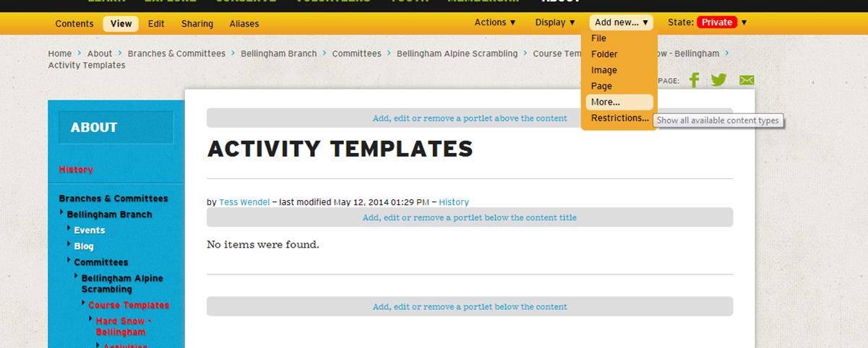Screen dimensions: 868x348
Task: Click More... to show all content types
Action: click(x=605, y=102)
